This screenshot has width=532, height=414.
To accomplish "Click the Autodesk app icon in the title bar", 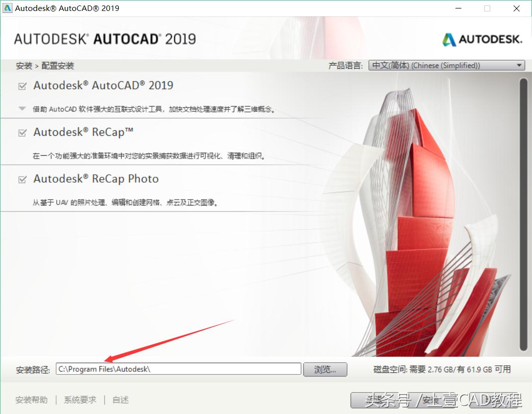I will [x=7, y=8].
